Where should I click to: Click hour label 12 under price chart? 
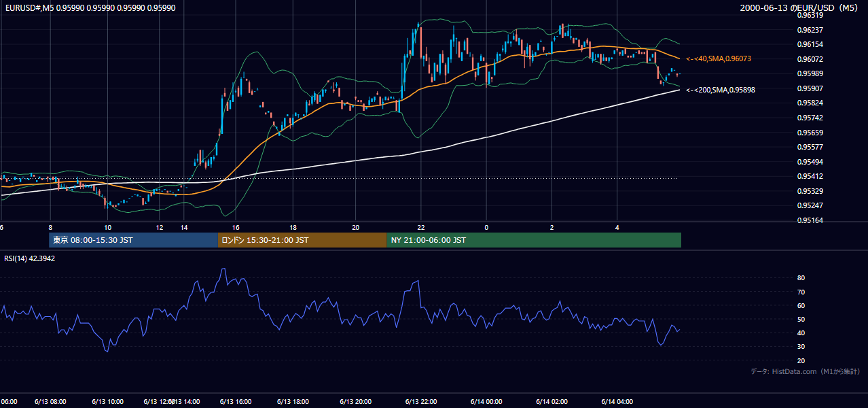pos(159,227)
